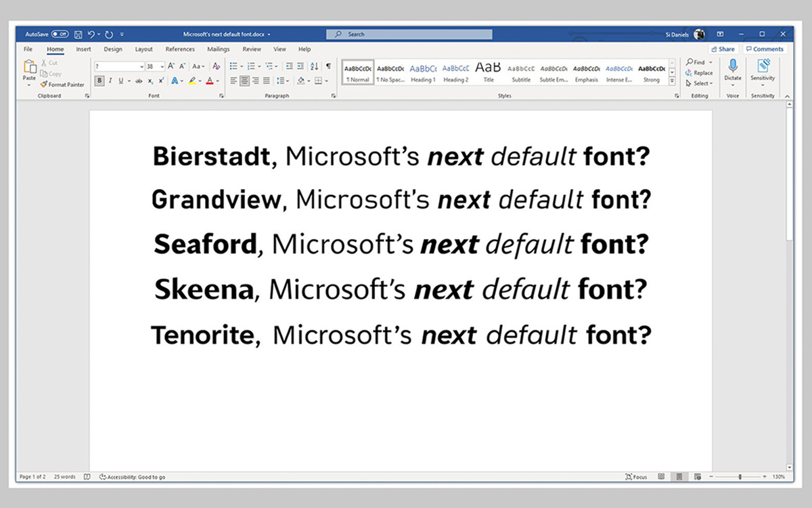The height and width of the screenshot is (508, 812).
Task: Open the Find dropdown arrow
Action: (x=710, y=62)
